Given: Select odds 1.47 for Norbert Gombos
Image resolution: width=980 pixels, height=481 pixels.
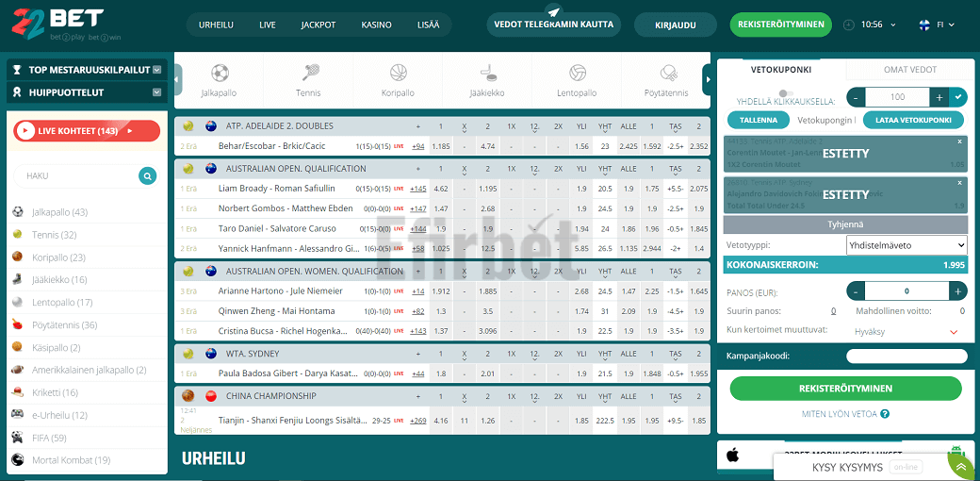Looking at the screenshot, I should click(x=441, y=208).
